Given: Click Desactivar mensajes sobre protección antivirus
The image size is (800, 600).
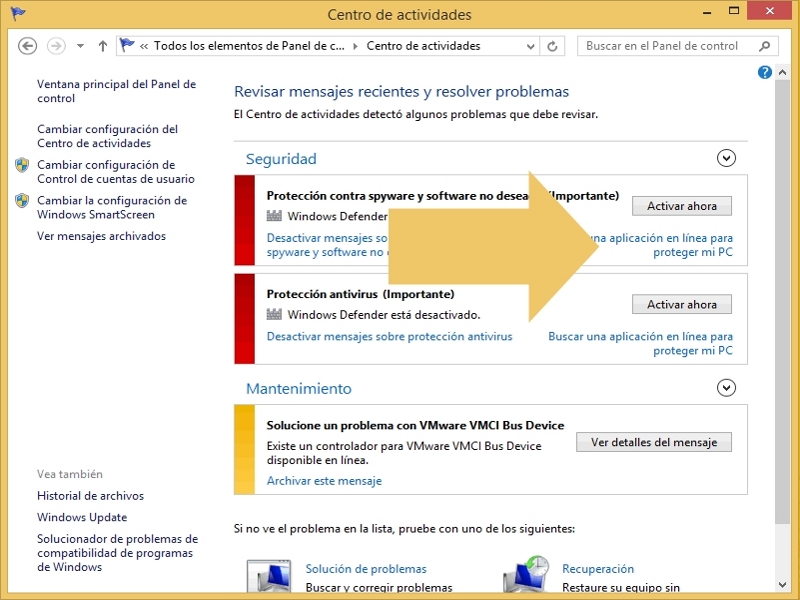Looking at the screenshot, I should pyautogui.click(x=389, y=336).
